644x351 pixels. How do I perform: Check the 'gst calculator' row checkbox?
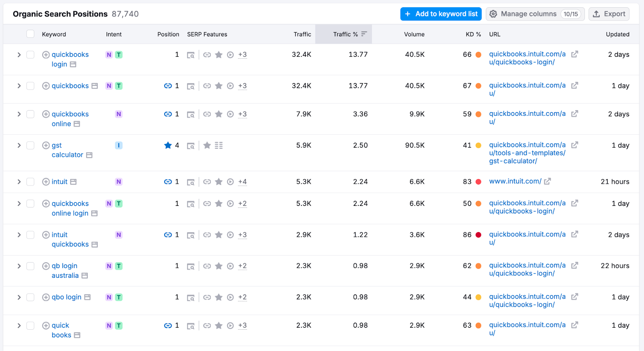click(x=30, y=146)
